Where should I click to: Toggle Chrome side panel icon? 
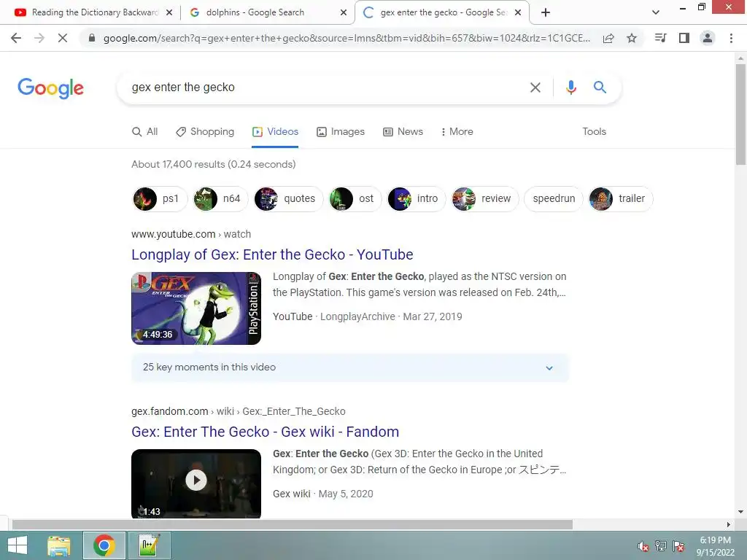684,38
